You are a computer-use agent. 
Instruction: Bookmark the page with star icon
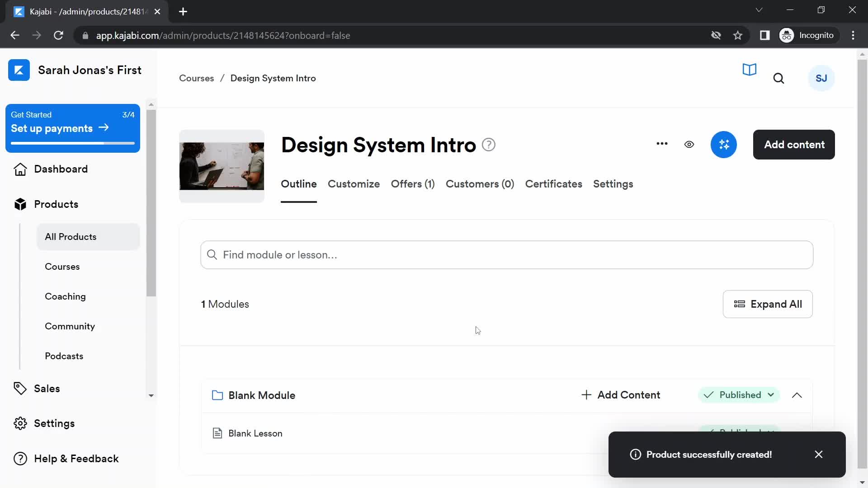(x=738, y=35)
